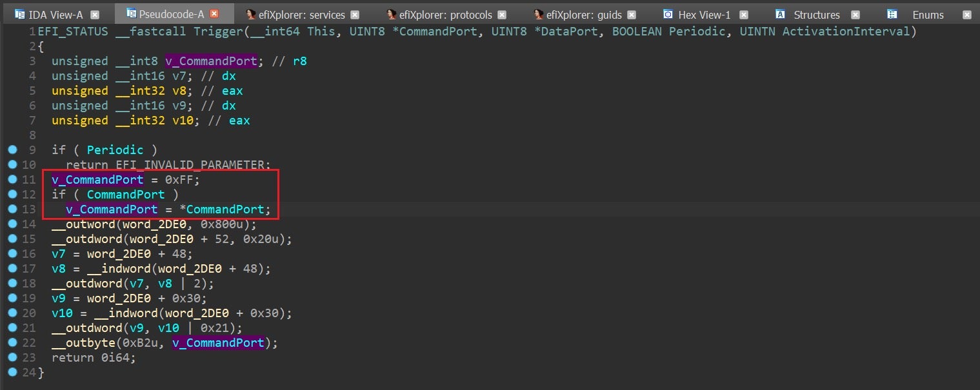This screenshot has height=390, width=980.
Task: Click the Enums tab icon
Action: tap(892, 14)
